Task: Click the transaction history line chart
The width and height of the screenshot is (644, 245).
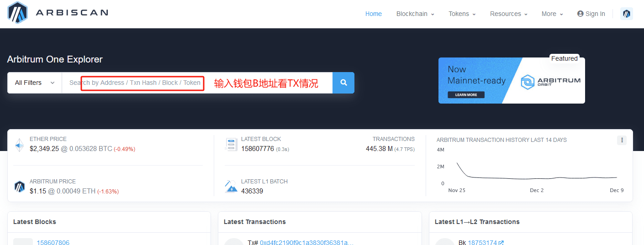Action: (x=537, y=171)
